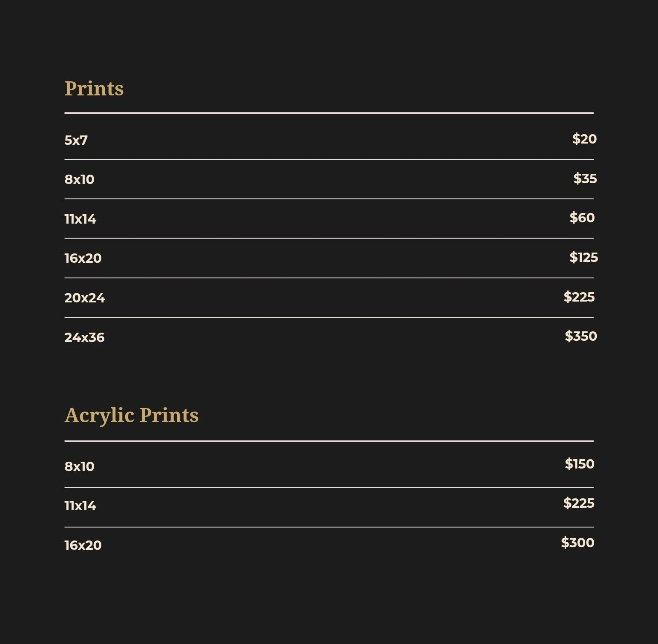Choose the 24x36 print size

click(x=84, y=337)
